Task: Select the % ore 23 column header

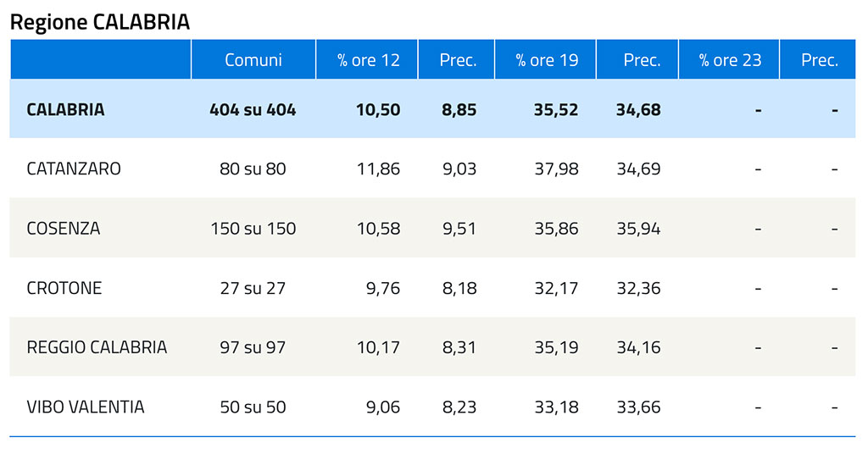Action: click(729, 60)
